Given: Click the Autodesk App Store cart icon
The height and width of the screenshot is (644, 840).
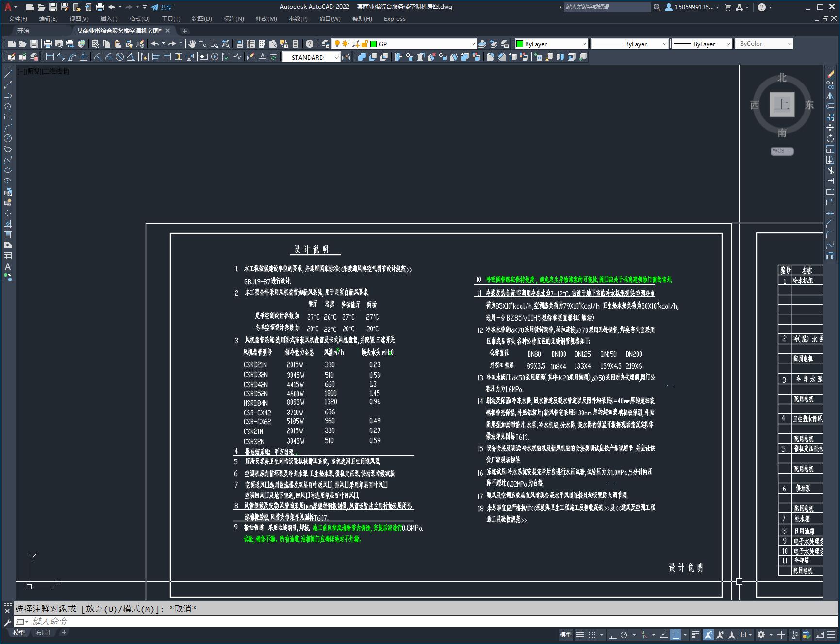Looking at the screenshot, I should tap(727, 7).
